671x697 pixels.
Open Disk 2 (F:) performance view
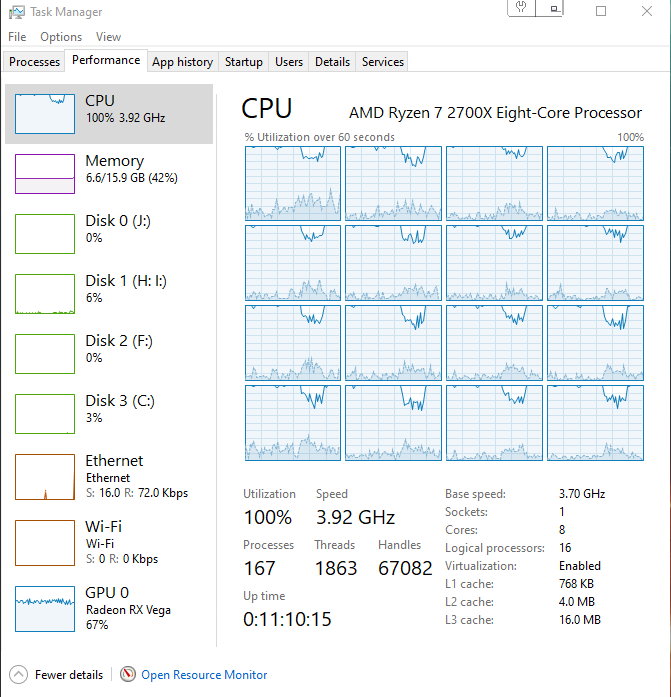tap(109, 354)
